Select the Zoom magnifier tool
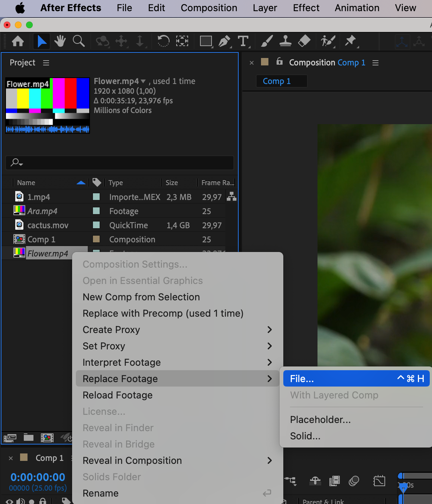The width and height of the screenshot is (432, 504). coord(78,41)
